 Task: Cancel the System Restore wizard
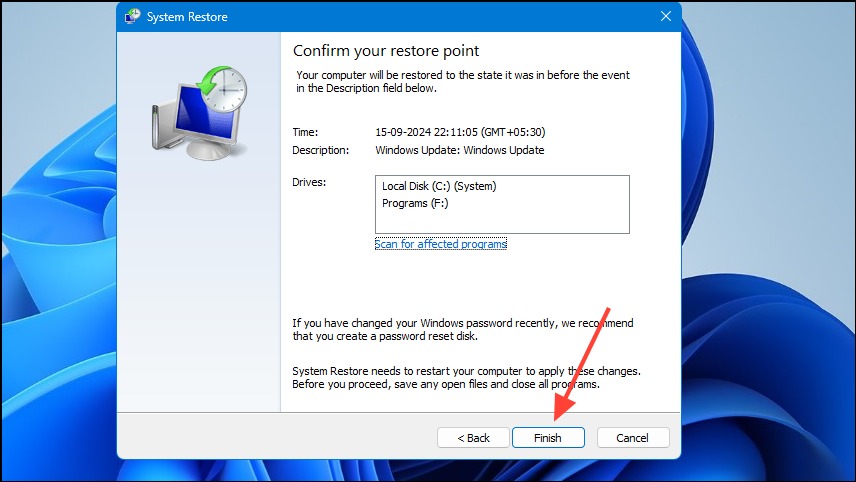[633, 438]
